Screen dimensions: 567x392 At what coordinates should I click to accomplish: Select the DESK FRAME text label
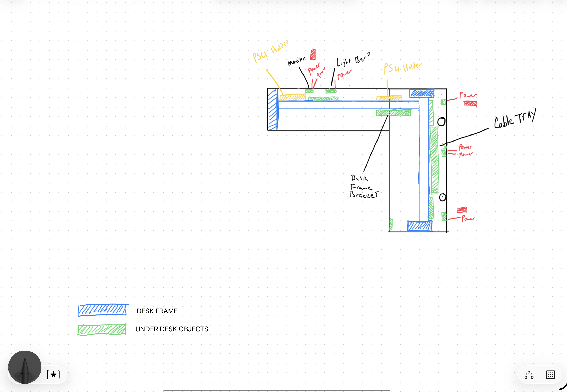click(157, 311)
